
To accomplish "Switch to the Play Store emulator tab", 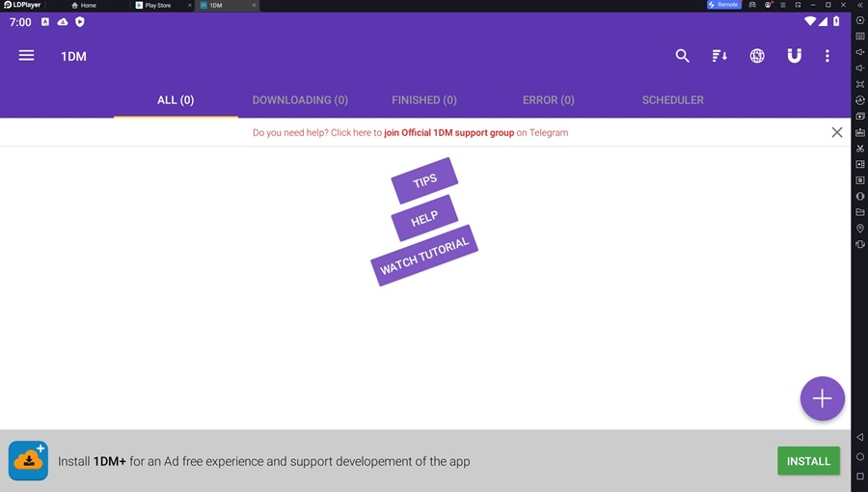I will [x=157, y=5].
